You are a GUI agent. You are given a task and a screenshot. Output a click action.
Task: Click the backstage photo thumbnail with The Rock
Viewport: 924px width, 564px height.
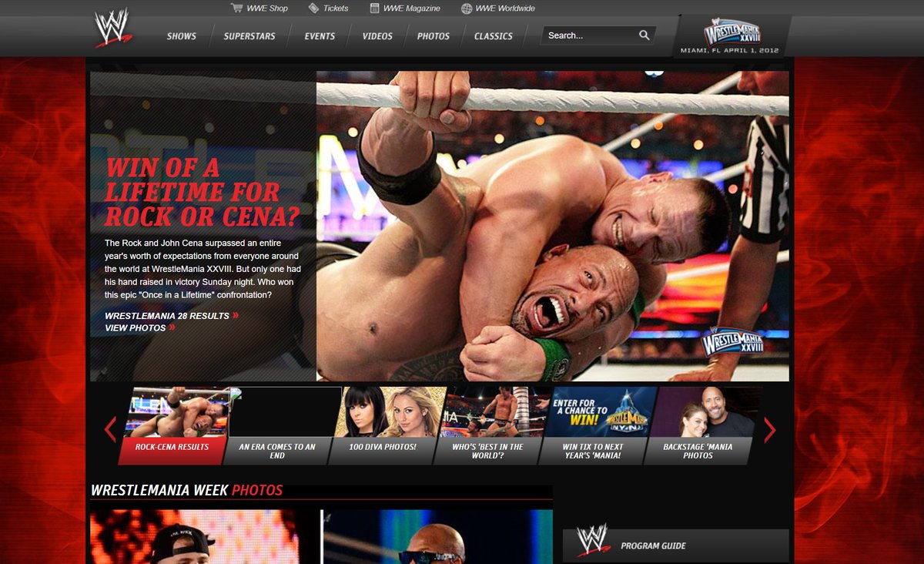coord(706,412)
